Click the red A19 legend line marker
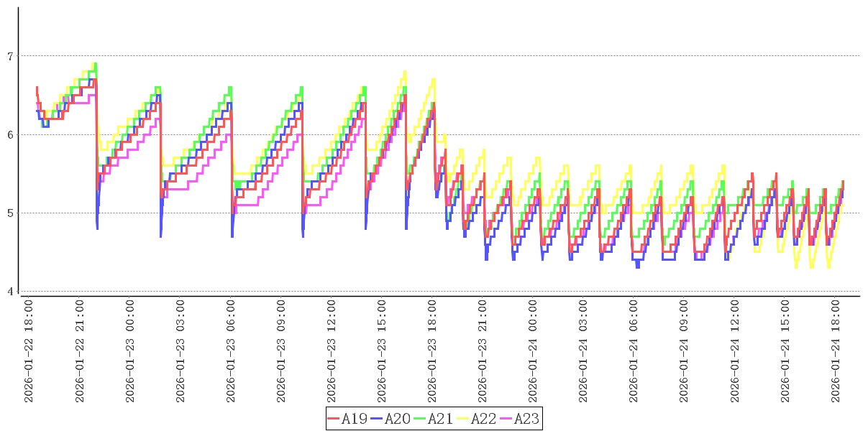The height and width of the screenshot is (431, 868). [x=334, y=419]
